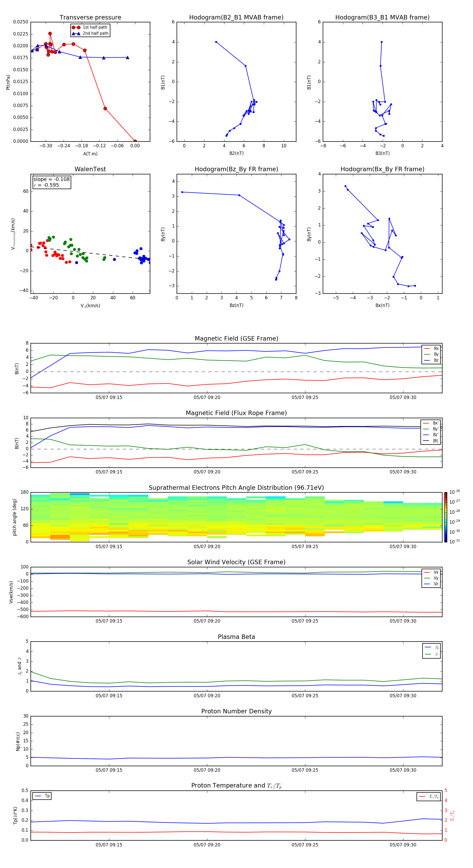Screen dimensions: 473x868
Task: Click the 'Proton Temperature and Te/Tp' title
Action: [236, 786]
